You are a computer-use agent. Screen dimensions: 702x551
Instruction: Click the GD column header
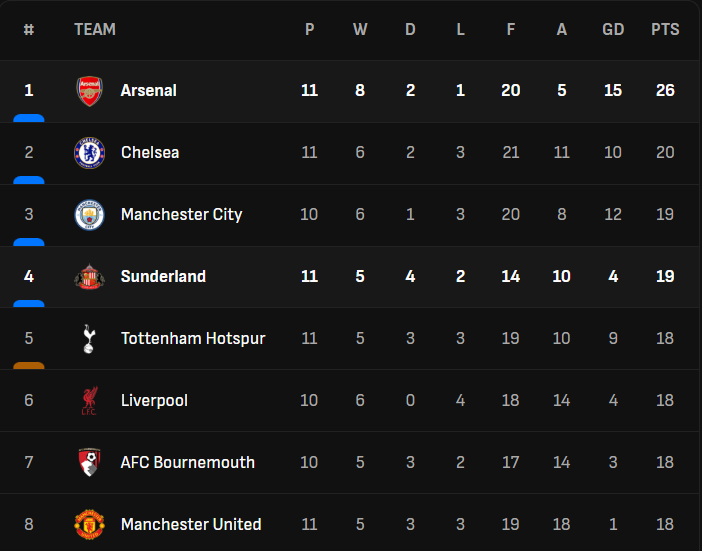point(613,30)
